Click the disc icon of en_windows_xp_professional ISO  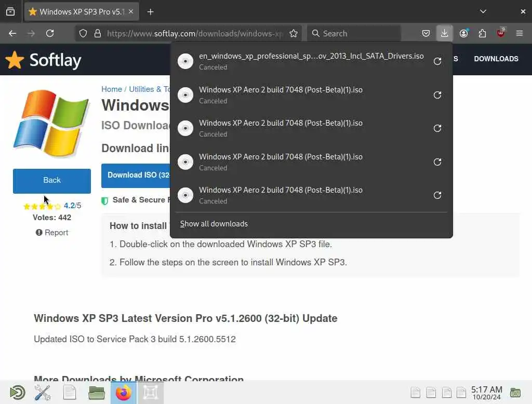[x=185, y=61]
